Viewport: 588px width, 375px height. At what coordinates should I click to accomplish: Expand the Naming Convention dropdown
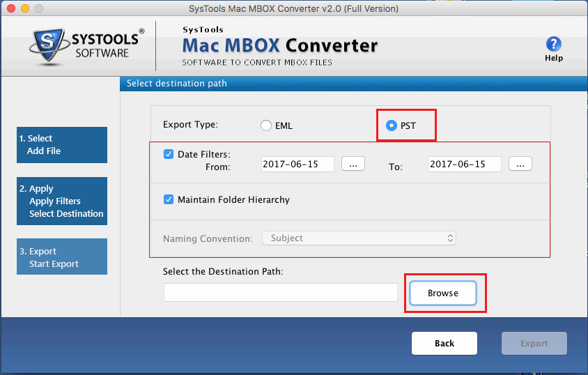pyautogui.click(x=359, y=238)
